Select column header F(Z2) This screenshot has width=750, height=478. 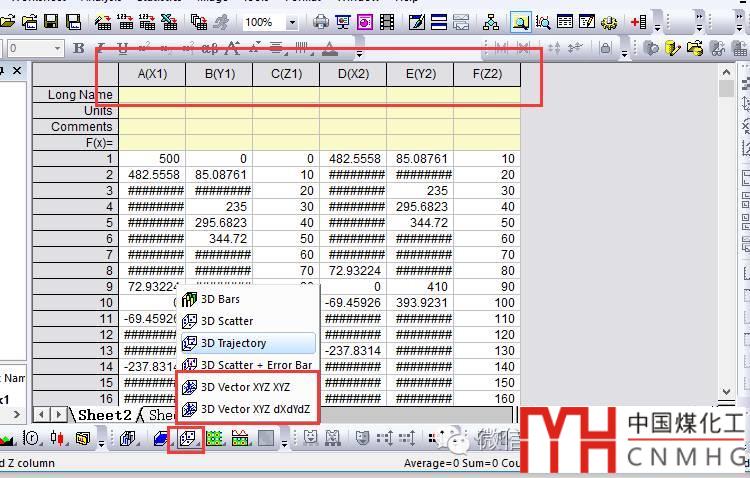point(486,73)
